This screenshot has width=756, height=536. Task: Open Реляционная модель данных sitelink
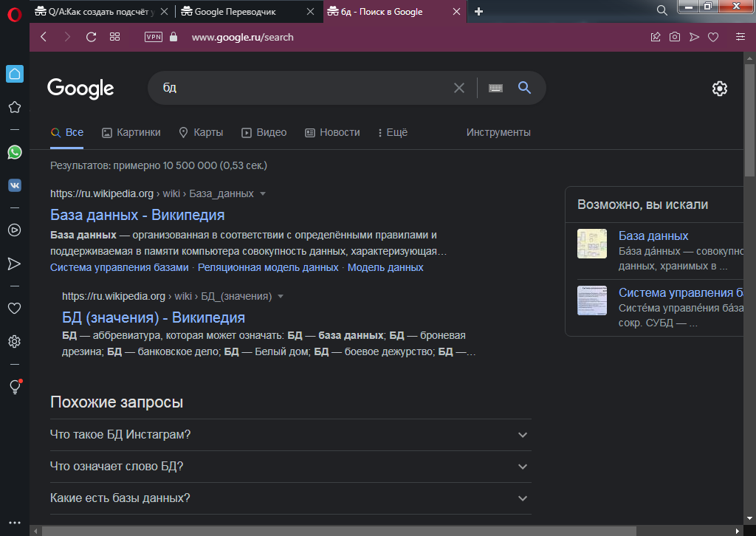pyautogui.click(x=268, y=267)
